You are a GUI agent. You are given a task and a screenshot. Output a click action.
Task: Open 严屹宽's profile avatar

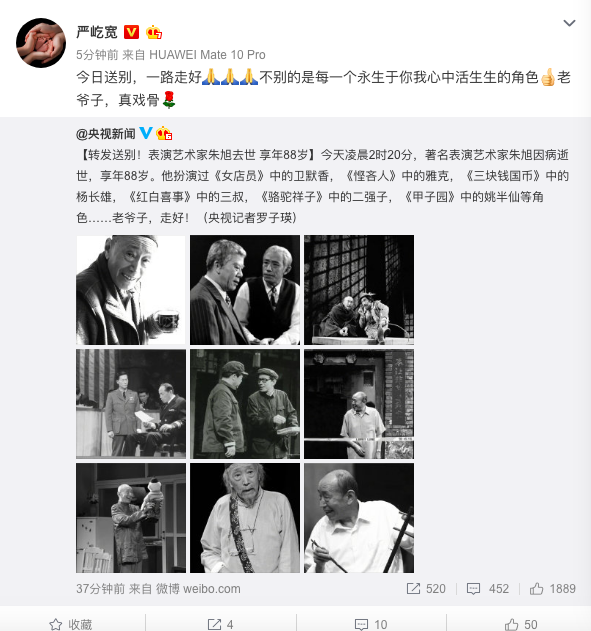[x=41, y=43]
